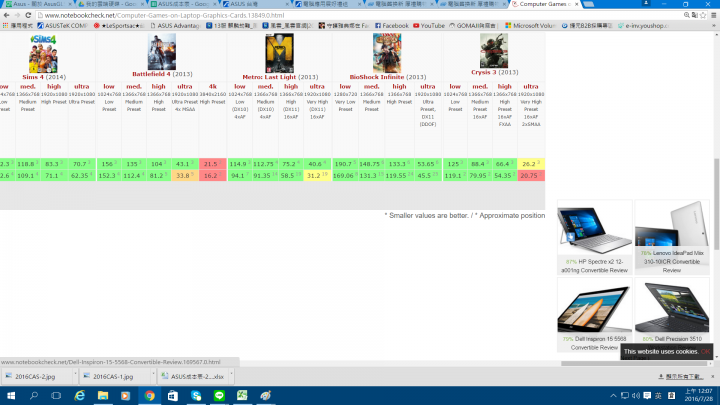Go back with the browser back arrow

click(x=6, y=15)
